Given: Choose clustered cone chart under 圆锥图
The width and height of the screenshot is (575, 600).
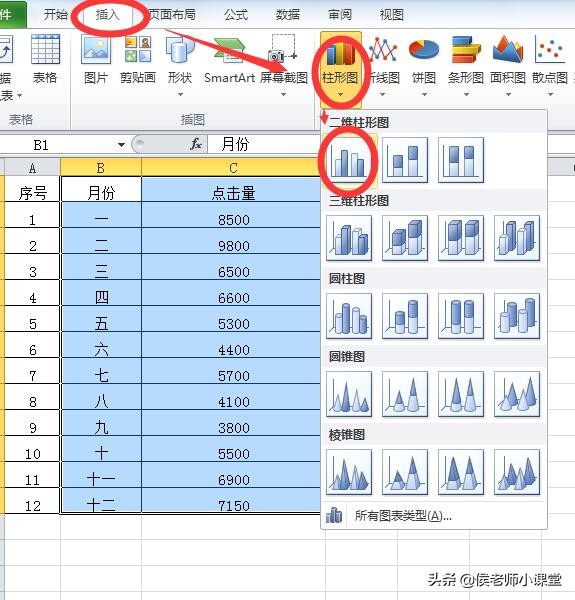Looking at the screenshot, I should [349, 394].
